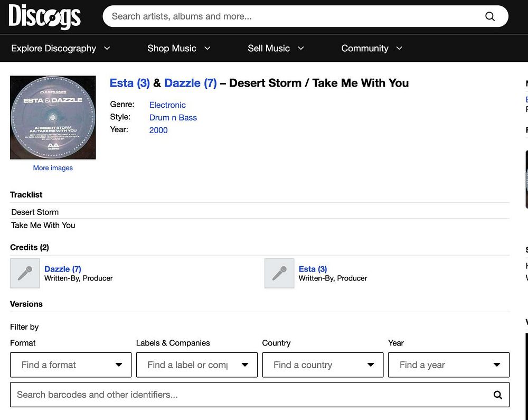Open the Find a format dropdown
The image size is (528, 420).
click(71, 365)
